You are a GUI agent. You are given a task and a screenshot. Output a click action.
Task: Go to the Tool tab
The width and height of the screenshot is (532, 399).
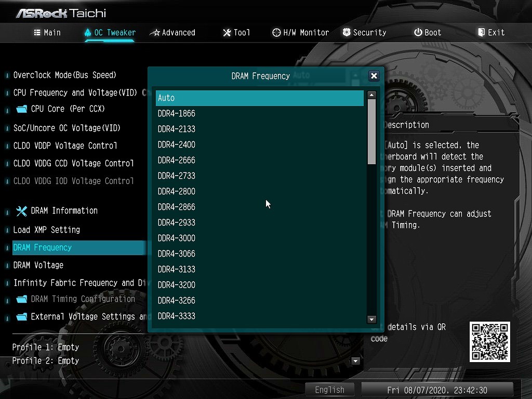point(236,33)
